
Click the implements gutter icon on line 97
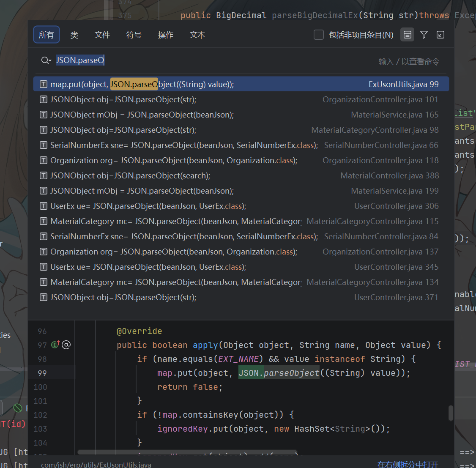point(55,345)
